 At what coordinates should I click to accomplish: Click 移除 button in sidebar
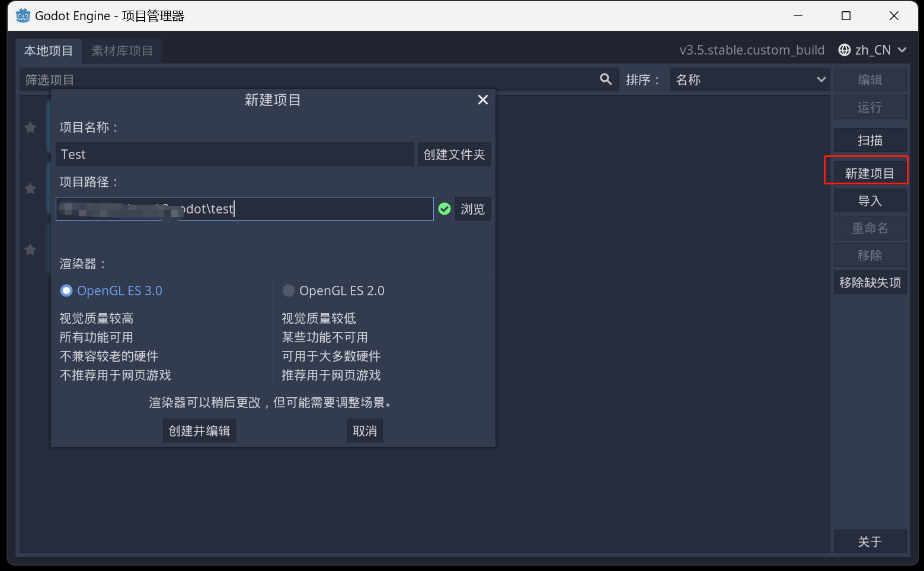point(870,255)
